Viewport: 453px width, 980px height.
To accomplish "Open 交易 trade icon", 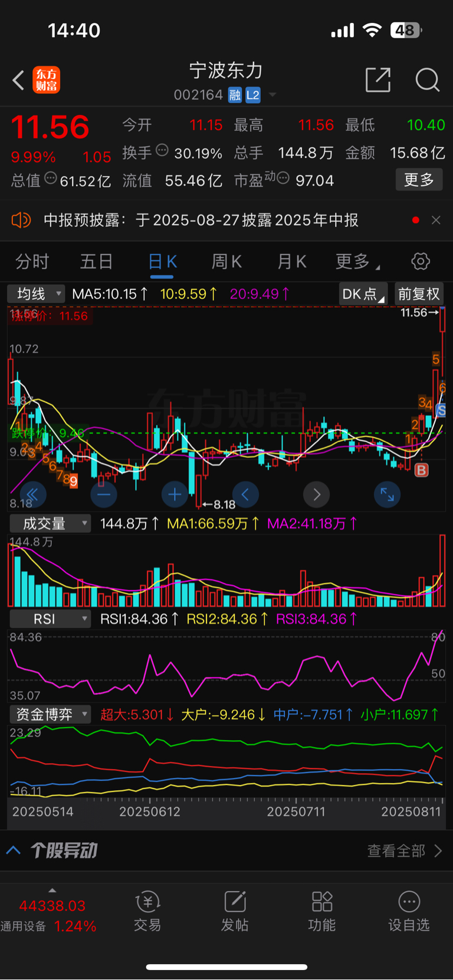I will point(147,911).
